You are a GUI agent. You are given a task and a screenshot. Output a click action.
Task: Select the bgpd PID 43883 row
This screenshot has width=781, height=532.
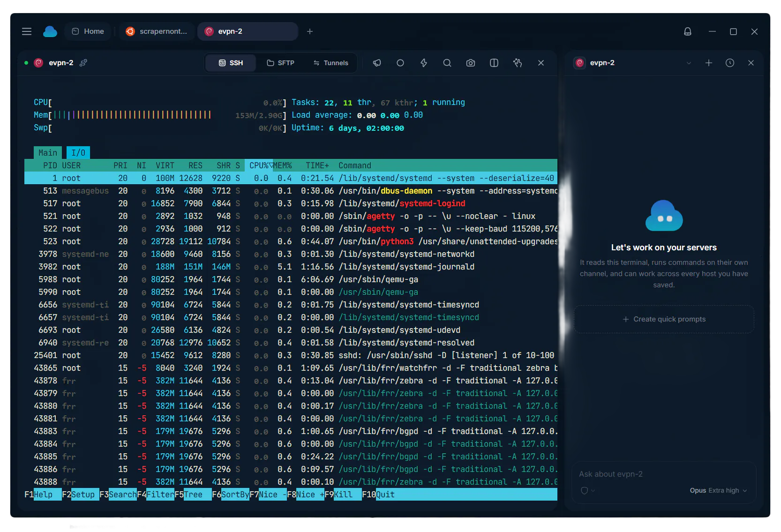point(291,431)
